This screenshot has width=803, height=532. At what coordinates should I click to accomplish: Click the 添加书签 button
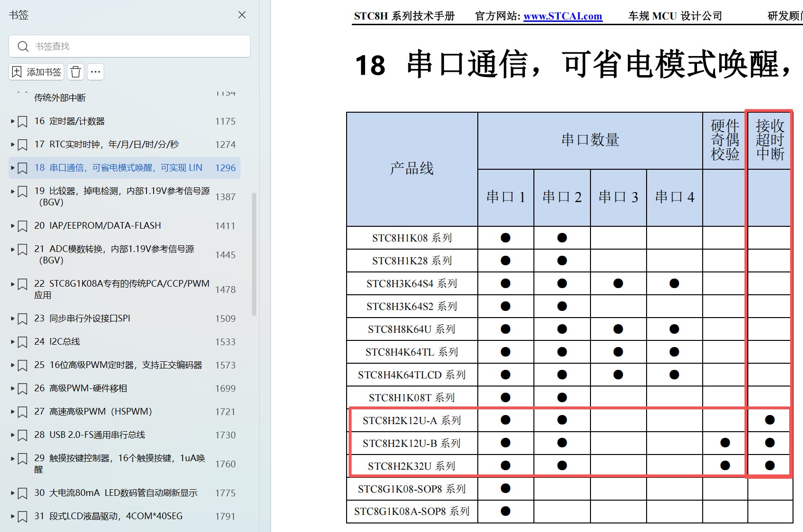point(36,72)
